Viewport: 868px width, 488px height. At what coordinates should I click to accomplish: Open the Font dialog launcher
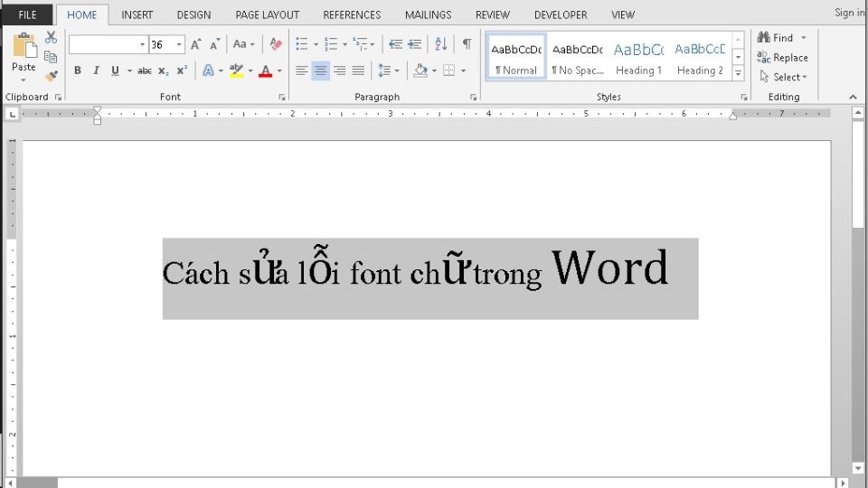click(282, 98)
